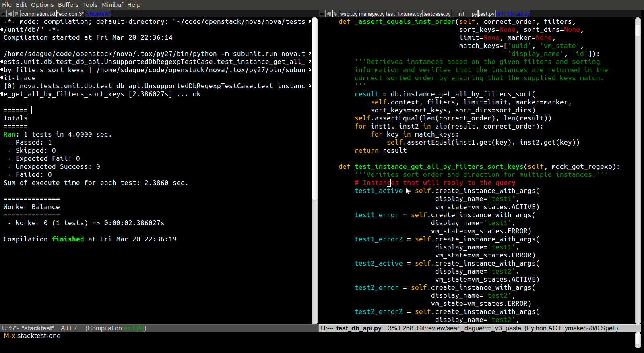
Task: Click 'Compilation started at' line
Action: [x=88, y=37]
